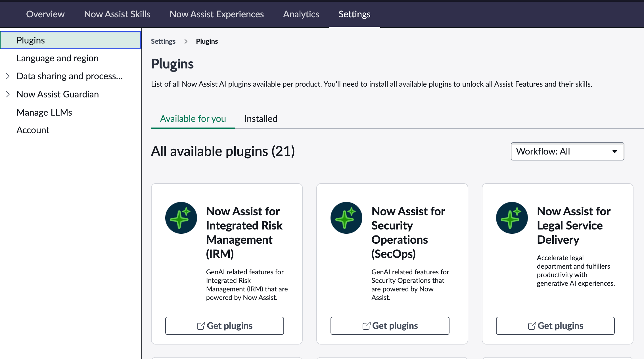Open the Workflow: All dropdown

567,151
